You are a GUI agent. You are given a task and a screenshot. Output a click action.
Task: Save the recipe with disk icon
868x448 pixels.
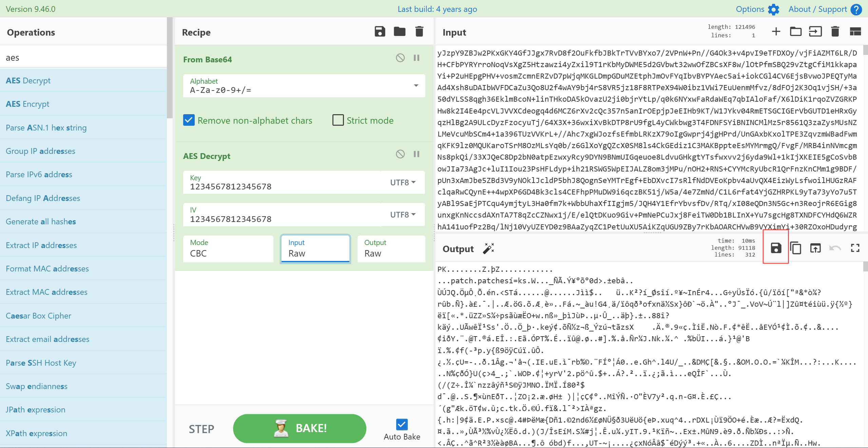[x=380, y=32]
